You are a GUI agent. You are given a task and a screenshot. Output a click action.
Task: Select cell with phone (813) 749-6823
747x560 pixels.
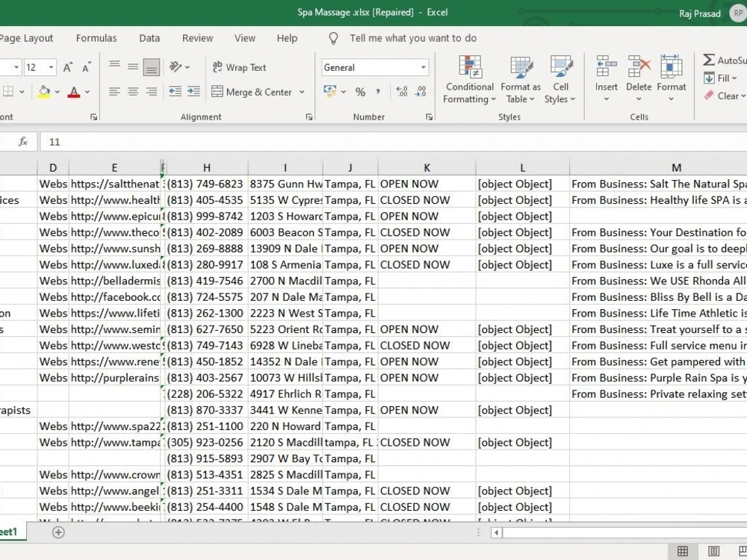[206, 184]
